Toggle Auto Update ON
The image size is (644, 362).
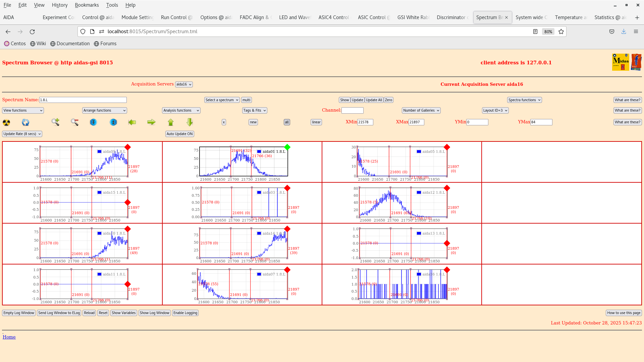pos(179,134)
